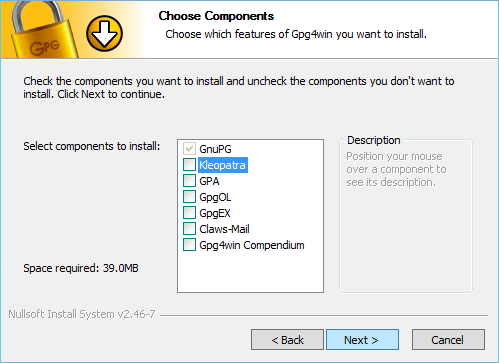Toggle the Kleopatra checkbox
This screenshot has width=499, height=363.
[189, 165]
